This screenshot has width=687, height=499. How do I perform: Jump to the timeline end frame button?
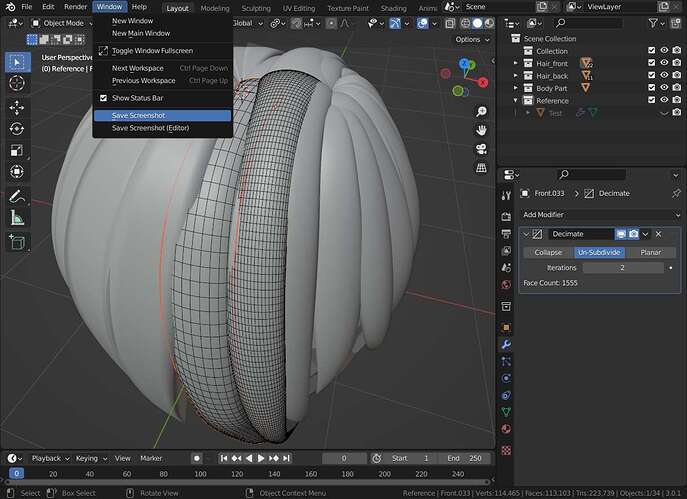coord(286,458)
